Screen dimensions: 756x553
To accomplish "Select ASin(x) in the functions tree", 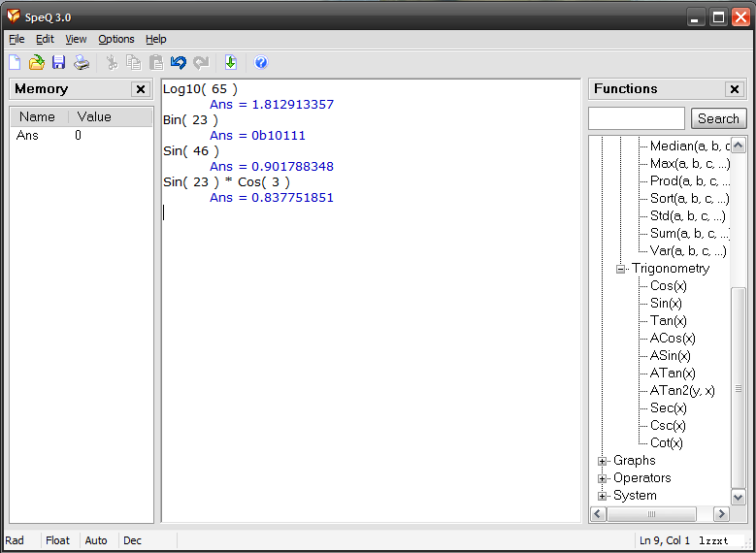I will (671, 356).
